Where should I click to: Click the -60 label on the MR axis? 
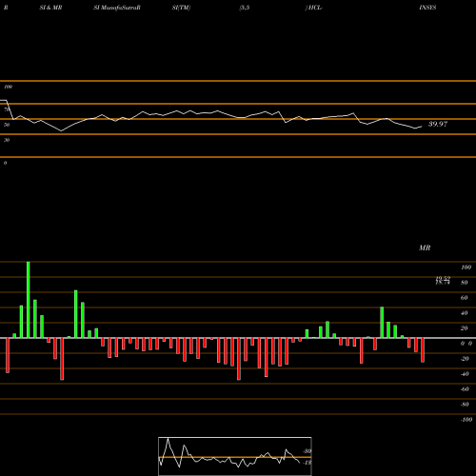465,389
